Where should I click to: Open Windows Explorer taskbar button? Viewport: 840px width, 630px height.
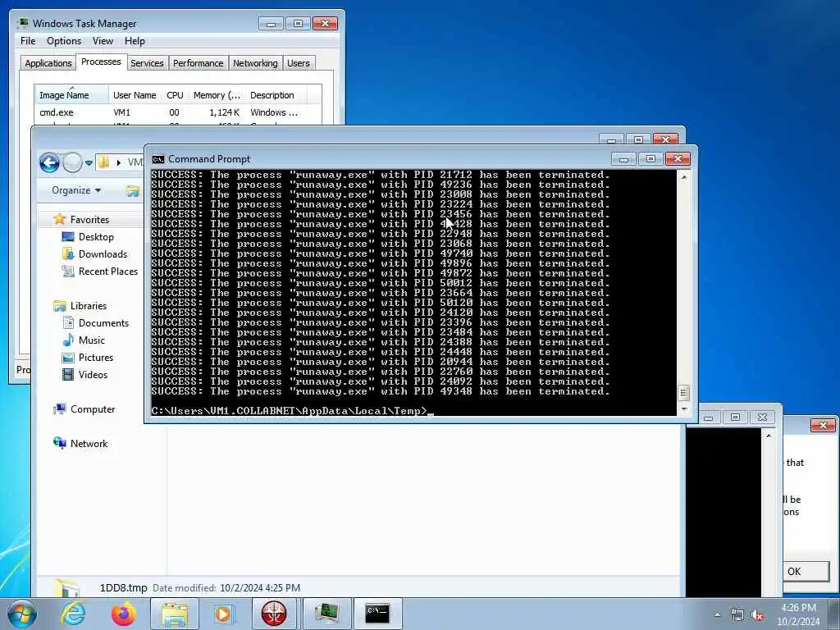tap(174, 614)
